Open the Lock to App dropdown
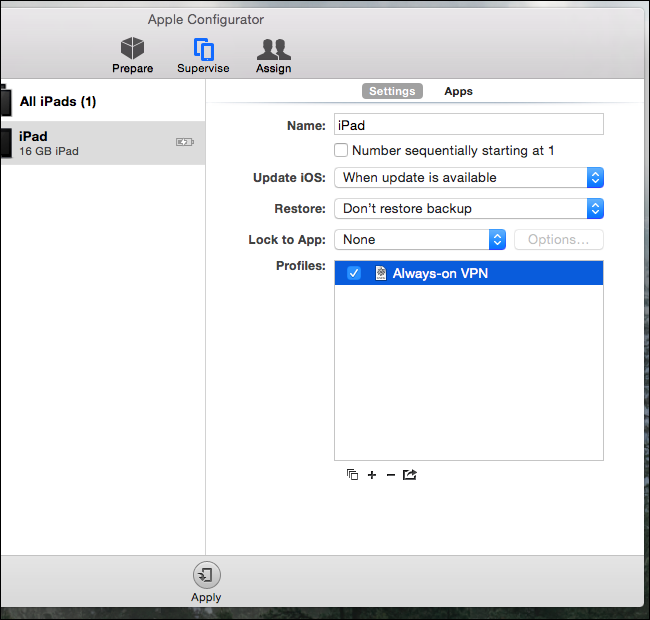Viewport: 650px width, 620px height. pyautogui.click(x=420, y=240)
